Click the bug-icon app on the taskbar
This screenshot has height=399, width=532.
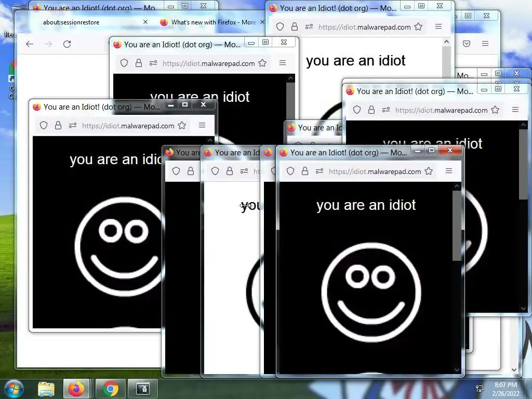143,389
